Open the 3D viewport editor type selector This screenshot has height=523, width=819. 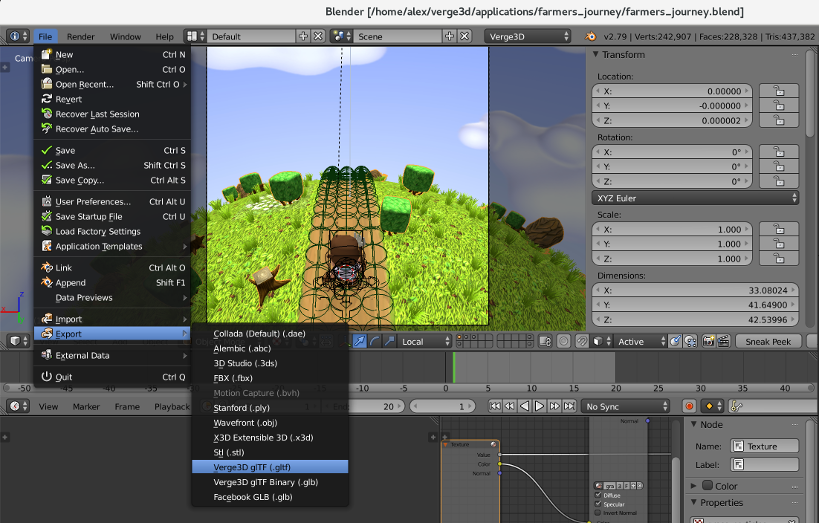tap(19, 341)
